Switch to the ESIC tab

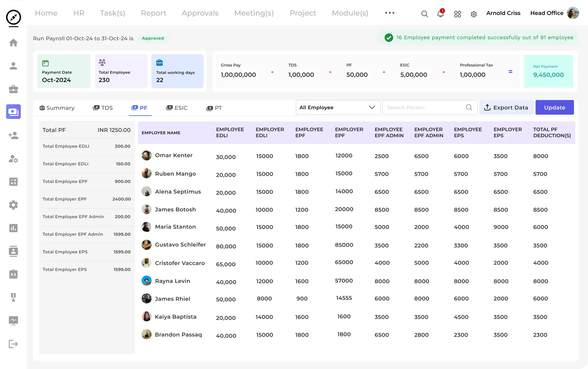coord(177,108)
